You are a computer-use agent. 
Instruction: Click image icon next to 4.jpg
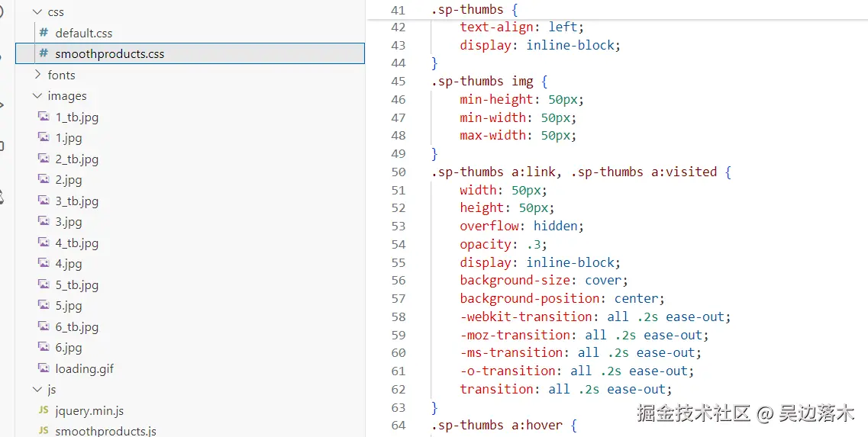click(x=44, y=263)
